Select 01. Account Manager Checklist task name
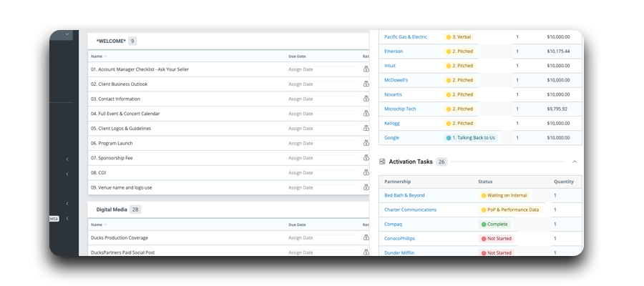644x286 pixels. (x=140, y=69)
